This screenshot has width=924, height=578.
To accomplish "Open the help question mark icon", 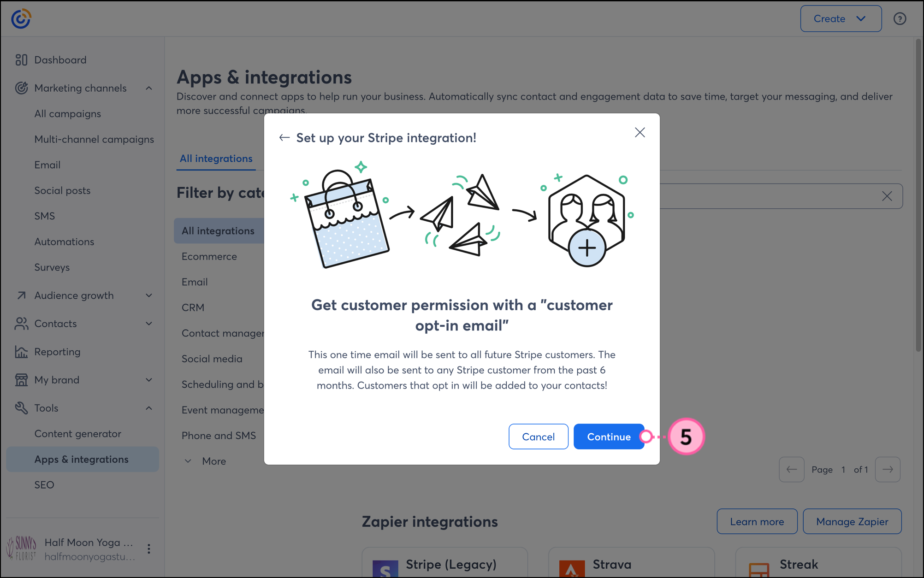I will [x=900, y=18].
